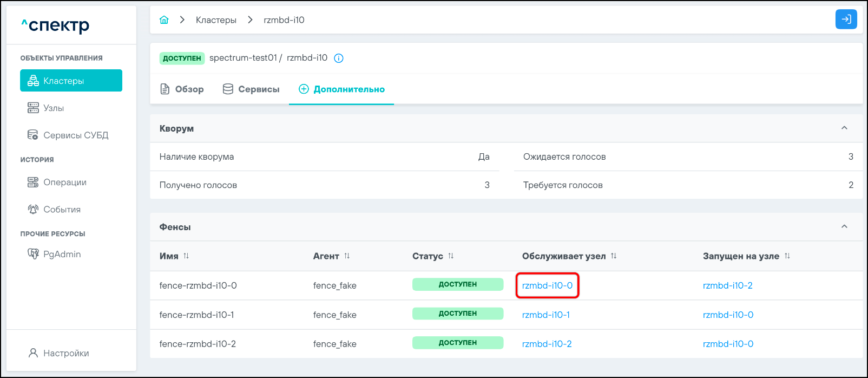Sort fences by Статус column icon
This screenshot has width=868, height=378.
coord(451,256)
